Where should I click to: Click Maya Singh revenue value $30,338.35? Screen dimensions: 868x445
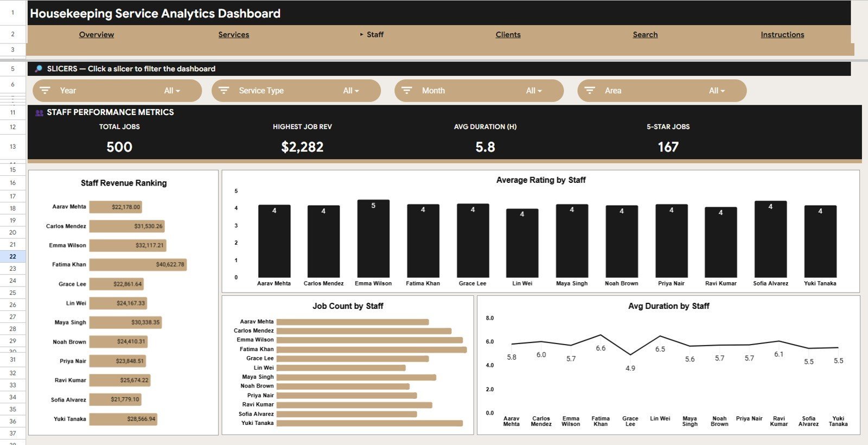tap(145, 322)
